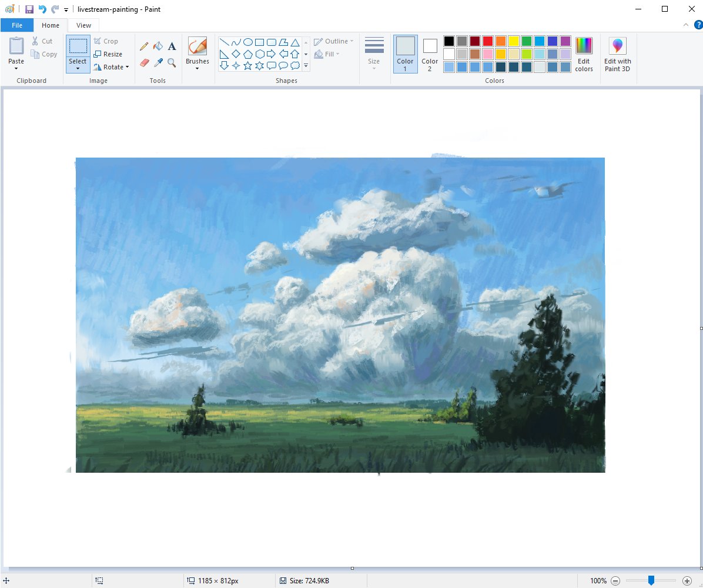This screenshot has height=588, width=703.
Task: Activate Color 2 background selector
Action: (430, 54)
